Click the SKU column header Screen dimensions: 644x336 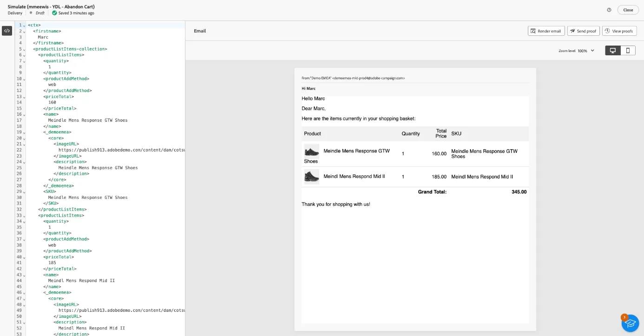click(456, 134)
